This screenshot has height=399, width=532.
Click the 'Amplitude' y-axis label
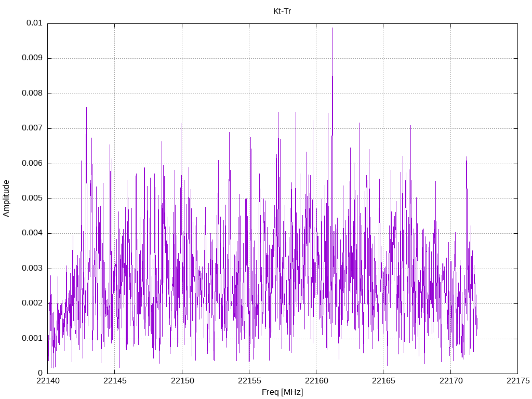pyautogui.click(x=6, y=198)
